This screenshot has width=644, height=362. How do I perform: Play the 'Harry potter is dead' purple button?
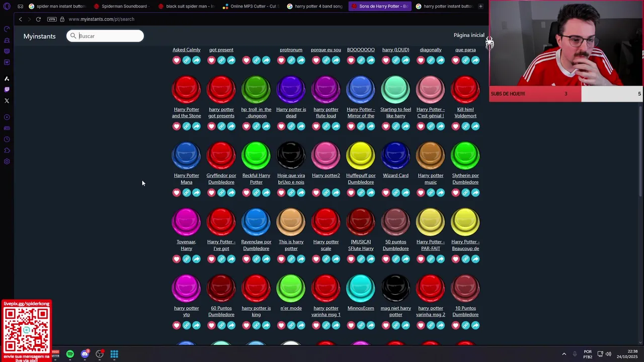(x=291, y=89)
